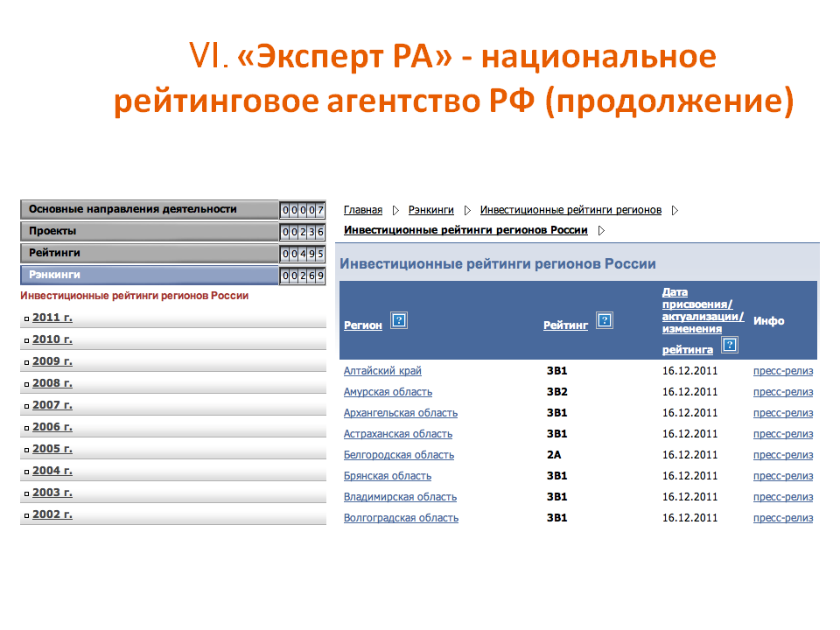Viewport: 840px width, 630px height.
Task: Open Белгородская область region link
Action: (x=399, y=455)
